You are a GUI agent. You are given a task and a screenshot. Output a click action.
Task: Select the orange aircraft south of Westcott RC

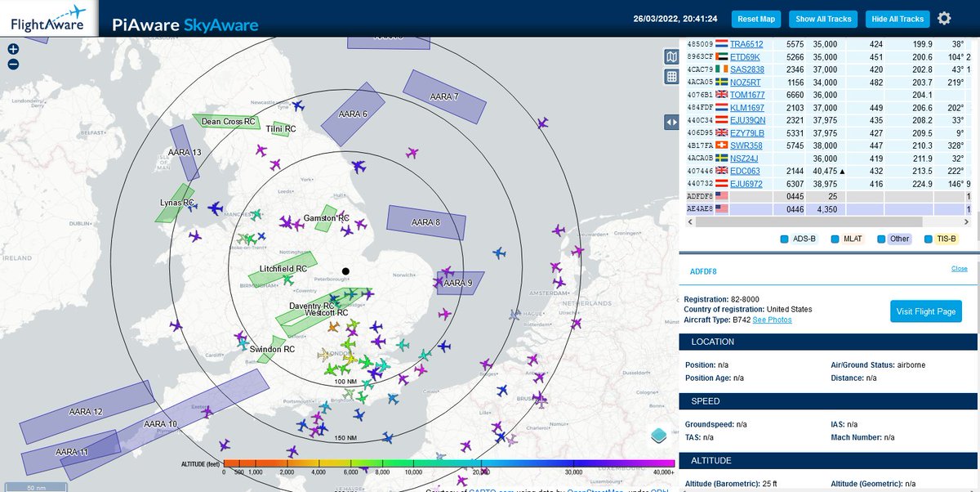(x=333, y=327)
